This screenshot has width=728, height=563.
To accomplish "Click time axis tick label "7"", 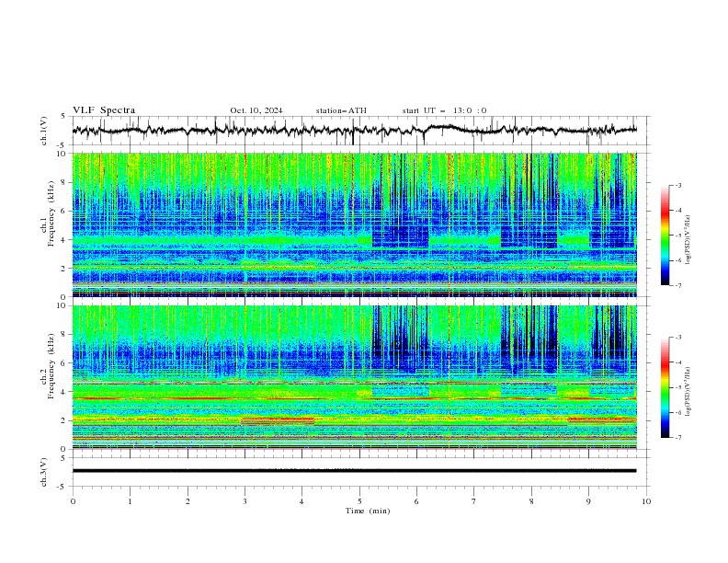I will [x=474, y=501].
